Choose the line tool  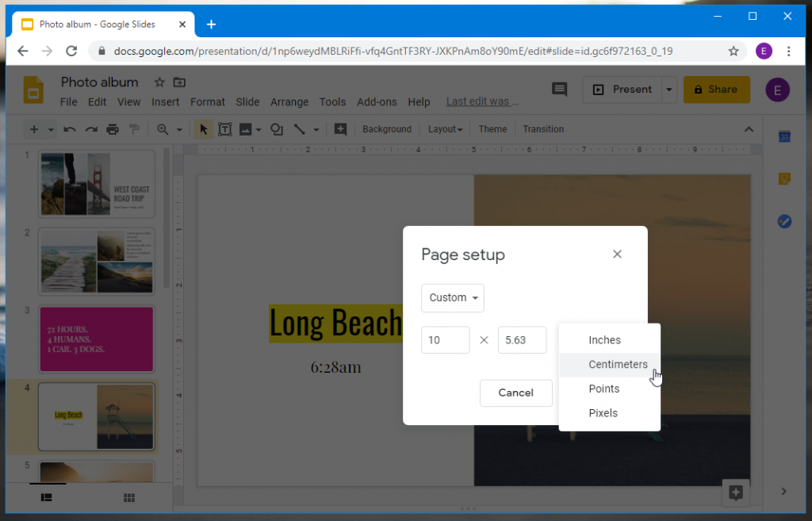[300, 128]
